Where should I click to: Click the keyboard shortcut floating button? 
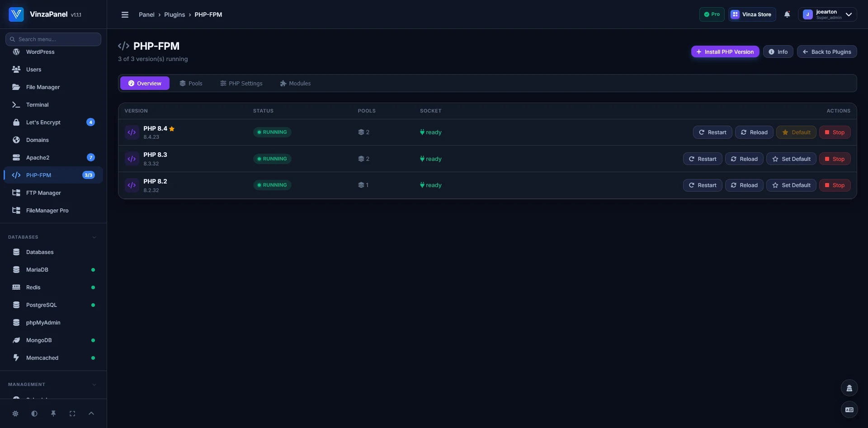tap(849, 410)
